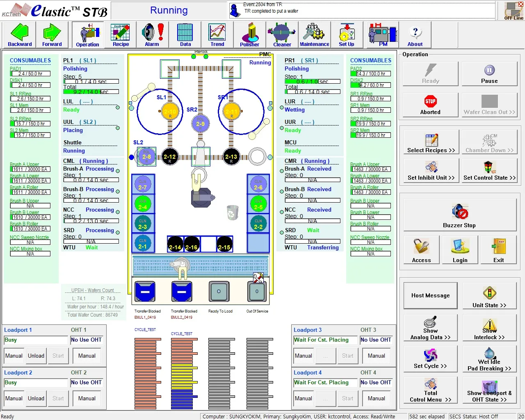The height and width of the screenshot is (420, 525).
Task: Click OHT 3 Manual button
Action: point(376,356)
